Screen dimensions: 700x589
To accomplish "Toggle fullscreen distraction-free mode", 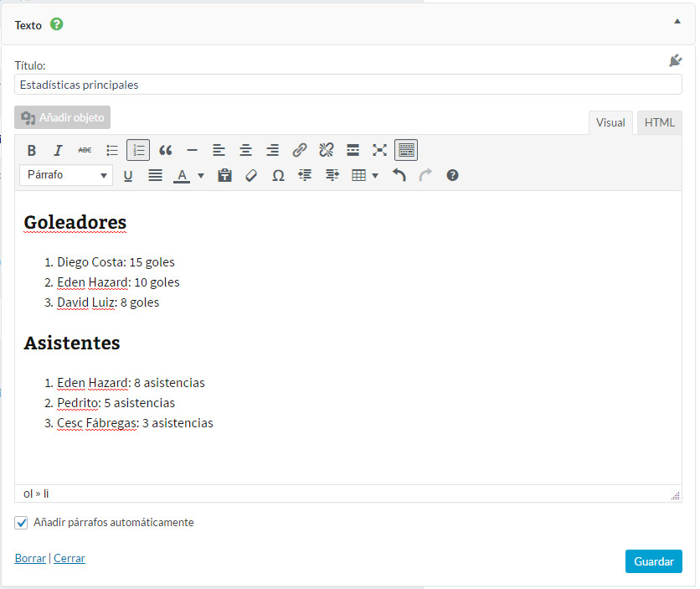I will click(379, 151).
